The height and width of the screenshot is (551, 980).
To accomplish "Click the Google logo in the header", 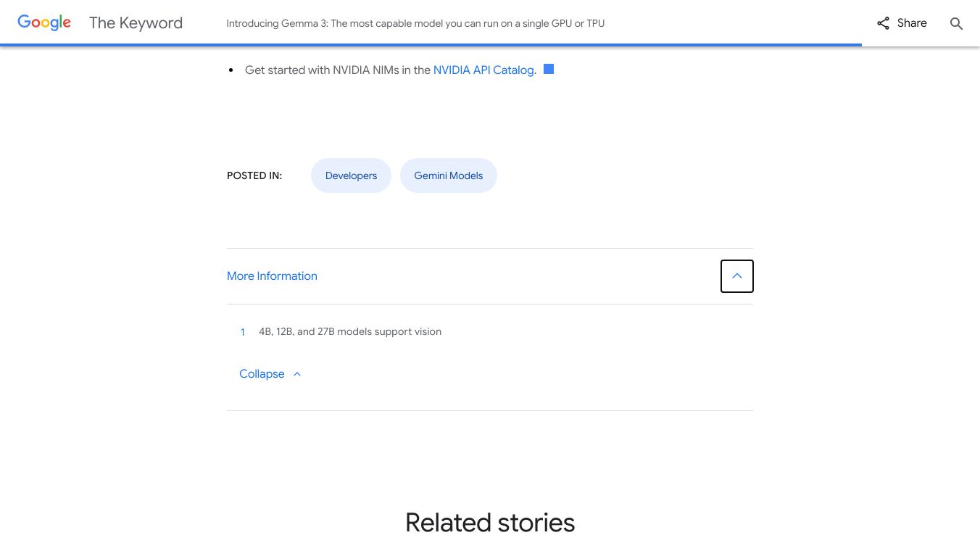I will pos(44,22).
